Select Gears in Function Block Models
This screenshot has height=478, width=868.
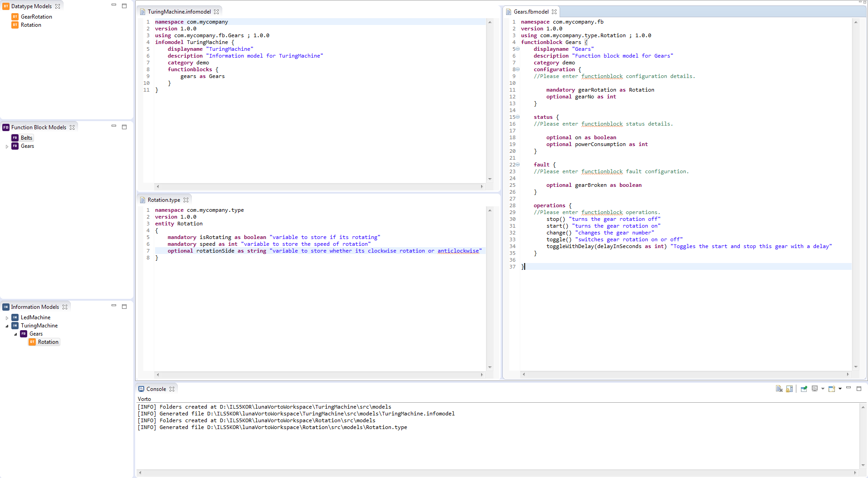click(27, 146)
